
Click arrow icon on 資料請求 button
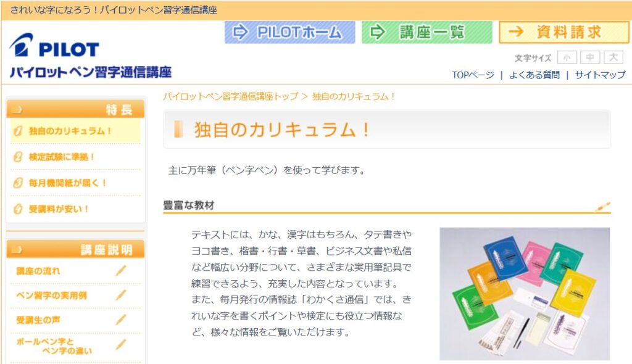516,31
